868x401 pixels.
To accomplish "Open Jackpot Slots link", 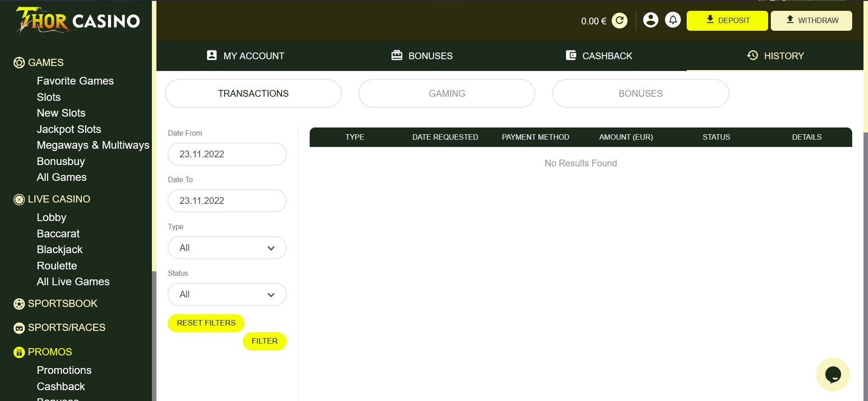I will [x=69, y=129].
